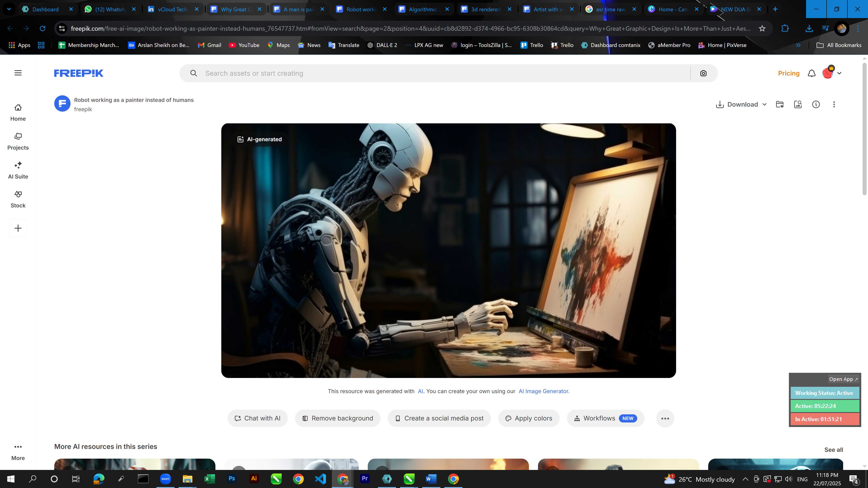Open the notifications bell
Image resolution: width=868 pixels, height=488 pixels.
[812, 73]
